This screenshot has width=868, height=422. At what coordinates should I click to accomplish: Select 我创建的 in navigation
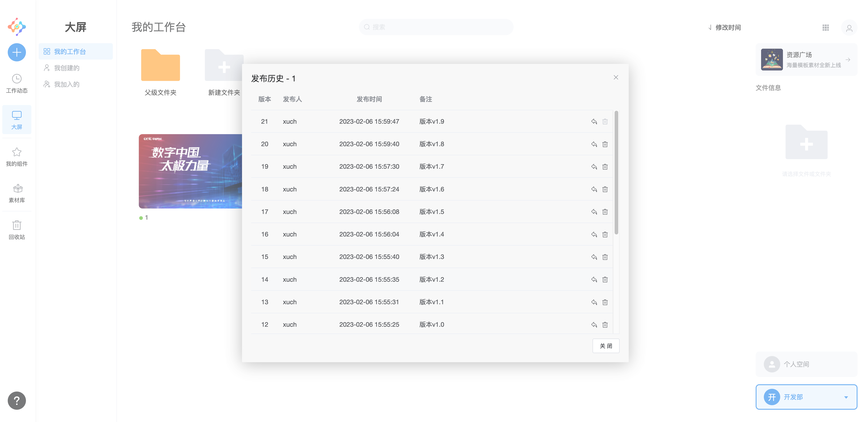(x=76, y=68)
